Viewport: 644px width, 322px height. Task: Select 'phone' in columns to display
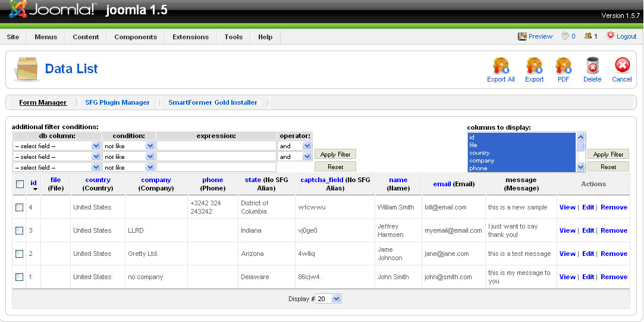click(x=522, y=168)
